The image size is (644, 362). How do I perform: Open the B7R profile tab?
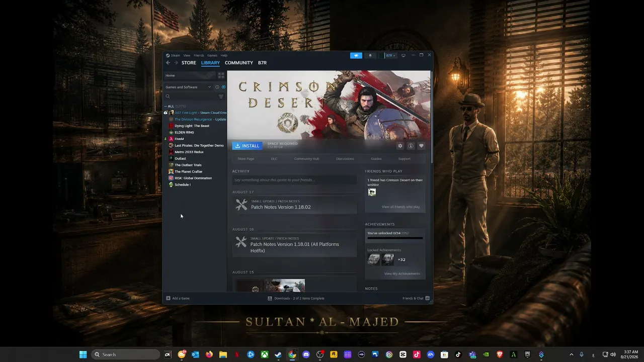pyautogui.click(x=262, y=63)
